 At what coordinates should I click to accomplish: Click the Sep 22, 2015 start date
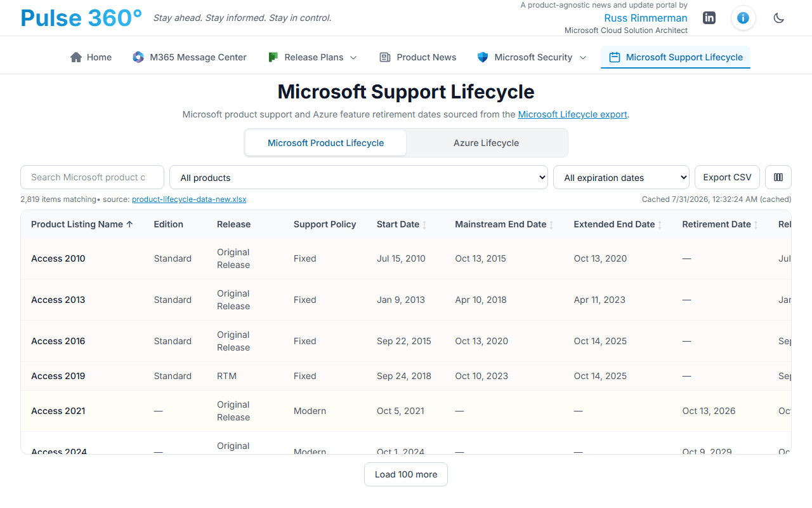coord(404,341)
